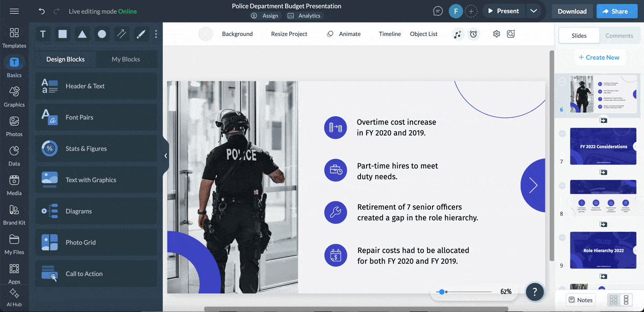Select slide 8 thumbnail
The image size is (644, 312).
point(603,198)
